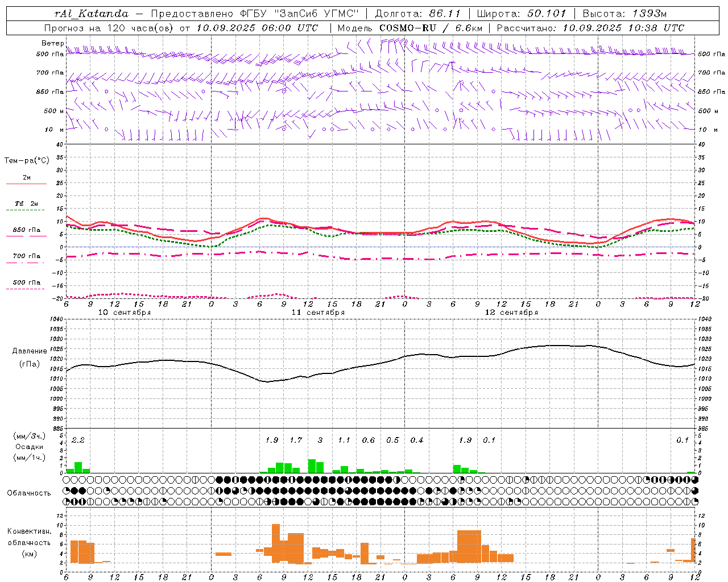The width and height of the screenshot is (728, 582).
Task: Click the Ветер wind panel label
Action: click(x=52, y=43)
